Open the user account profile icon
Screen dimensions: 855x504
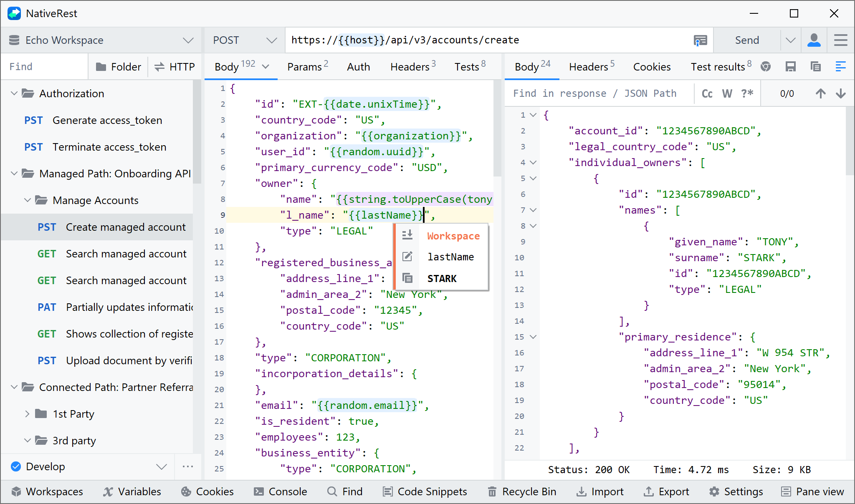(x=814, y=40)
